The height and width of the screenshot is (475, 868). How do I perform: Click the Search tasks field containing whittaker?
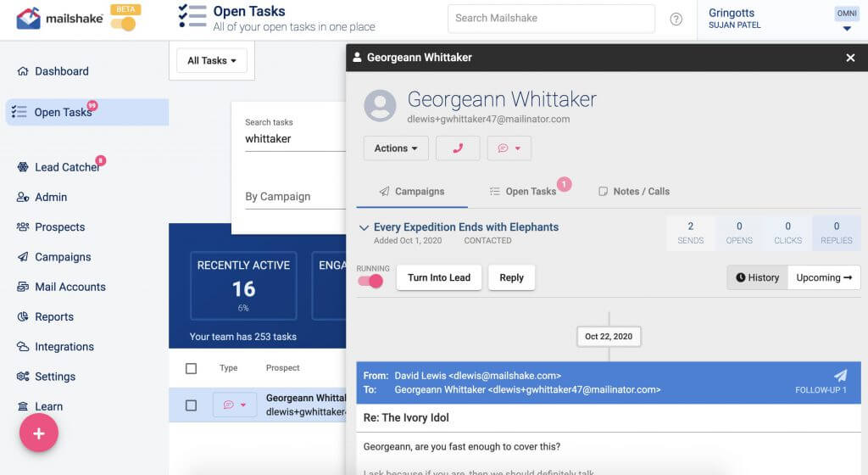pyautogui.click(x=295, y=138)
